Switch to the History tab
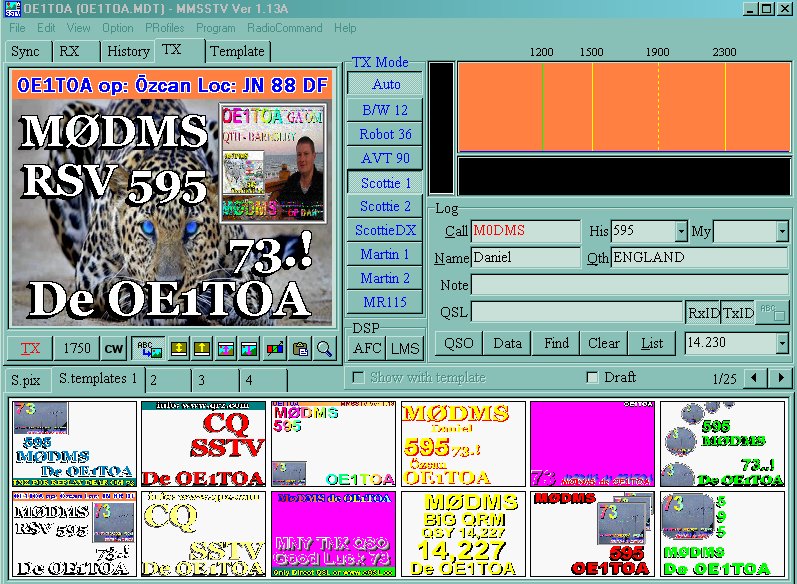The image size is (797, 584). point(128,51)
